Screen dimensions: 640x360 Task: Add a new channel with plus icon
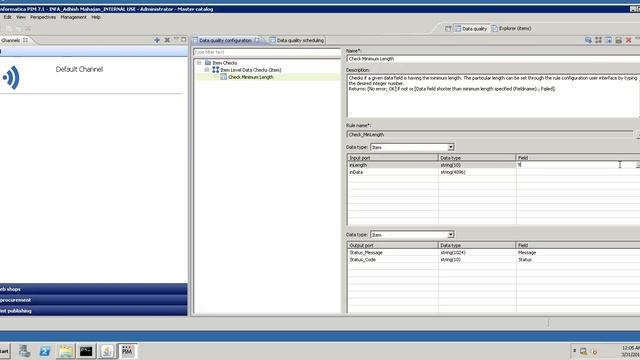pyautogui.click(x=157, y=40)
